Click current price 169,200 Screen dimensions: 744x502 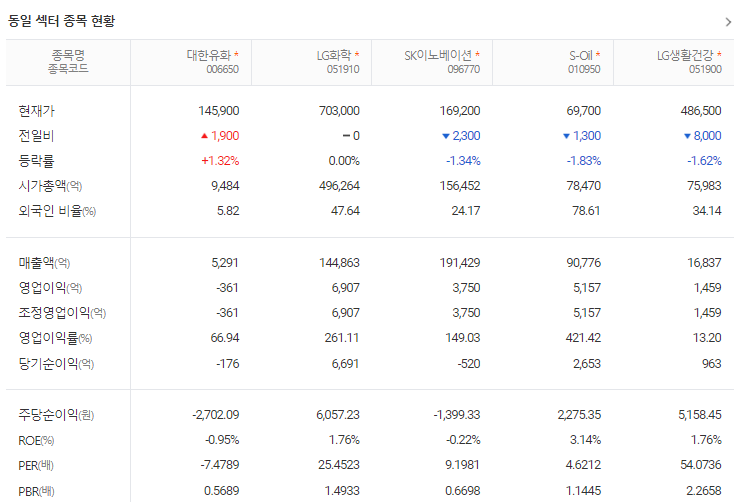click(460, 111)
